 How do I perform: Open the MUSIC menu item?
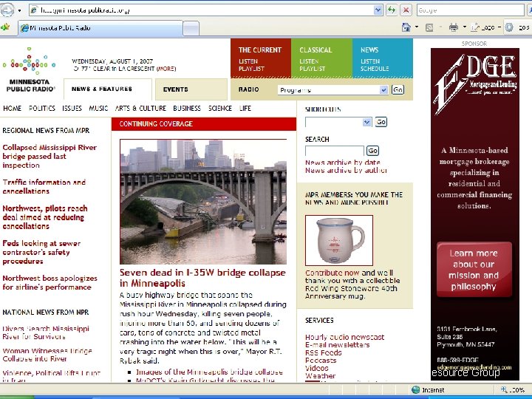click(98, 108)
